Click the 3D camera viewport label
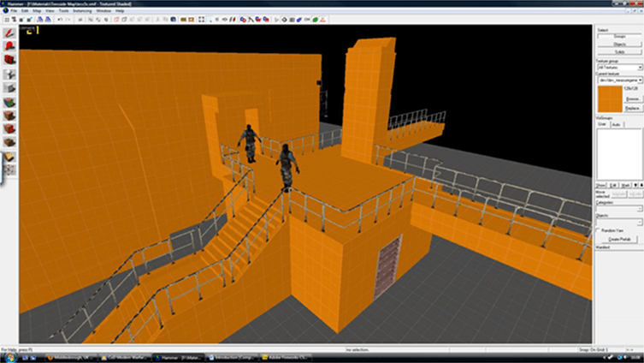 [x=27, y=28]
